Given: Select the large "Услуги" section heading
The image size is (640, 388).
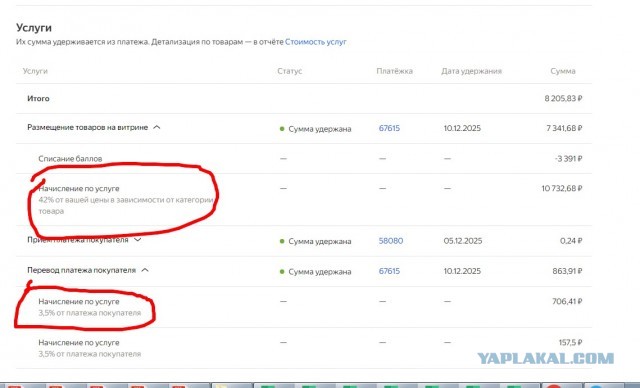Looking at the screenshot, I should tap(34, 27).
